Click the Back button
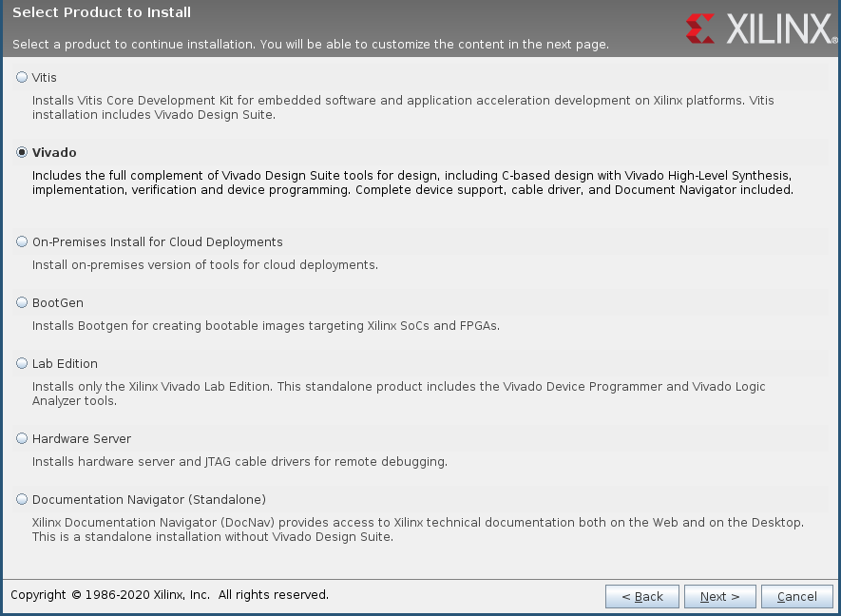This screenshot has width=841, height=616. 642,597
